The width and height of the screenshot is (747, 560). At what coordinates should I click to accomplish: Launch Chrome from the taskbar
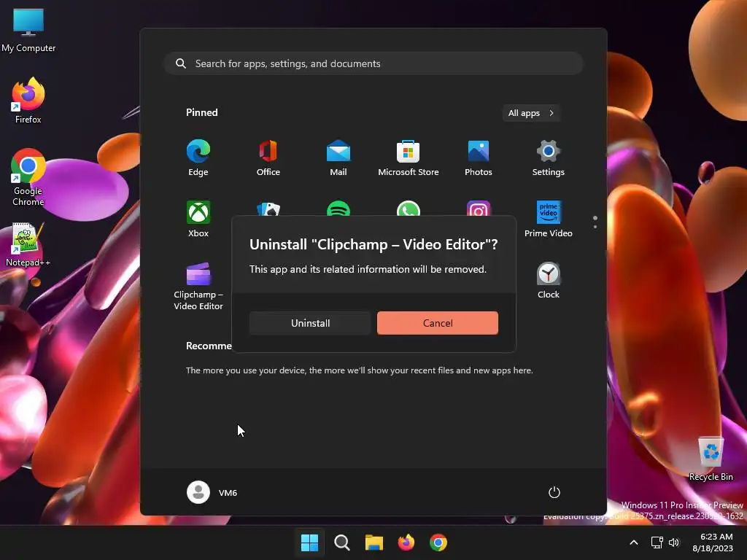pos(438,542)
